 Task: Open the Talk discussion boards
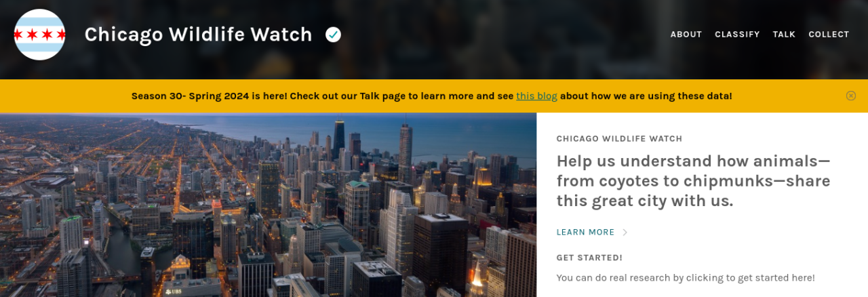784,35
